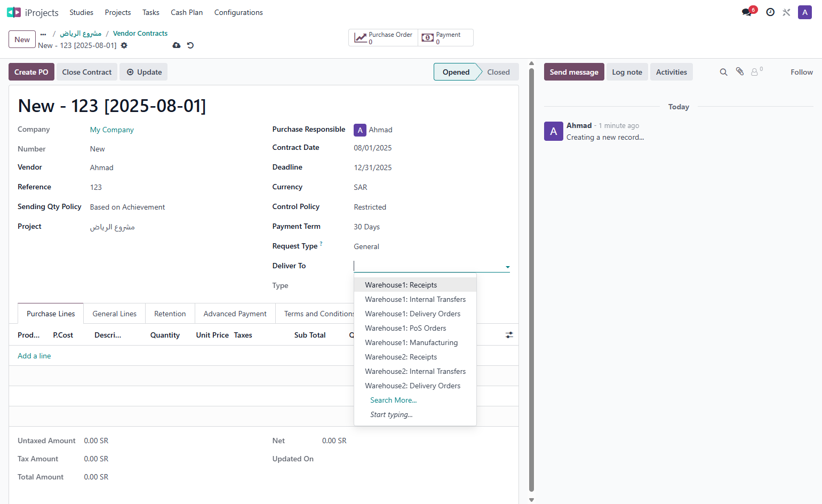The width and height of the screenshot is (822, 504).
Task: Save record using the cloud upload icon
Action: click(x=177, y=45)
